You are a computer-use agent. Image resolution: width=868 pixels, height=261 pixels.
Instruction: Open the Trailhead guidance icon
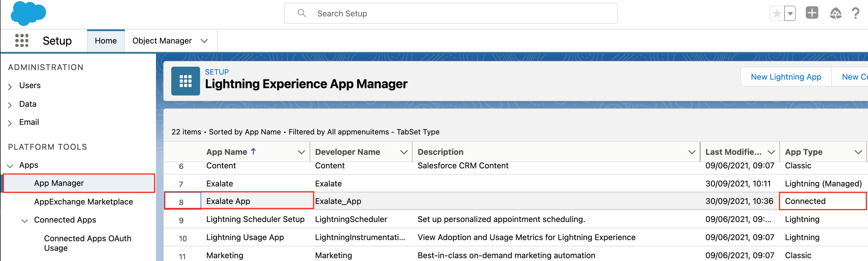(835, 14)
